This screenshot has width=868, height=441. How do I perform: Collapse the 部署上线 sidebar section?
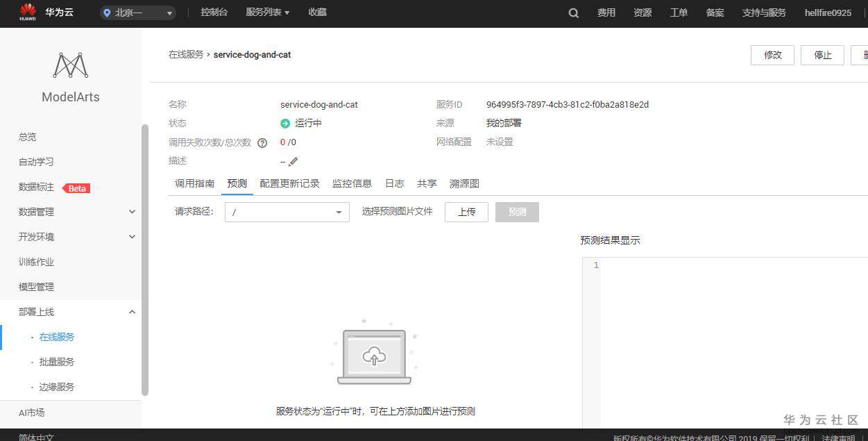click(132, 312)
